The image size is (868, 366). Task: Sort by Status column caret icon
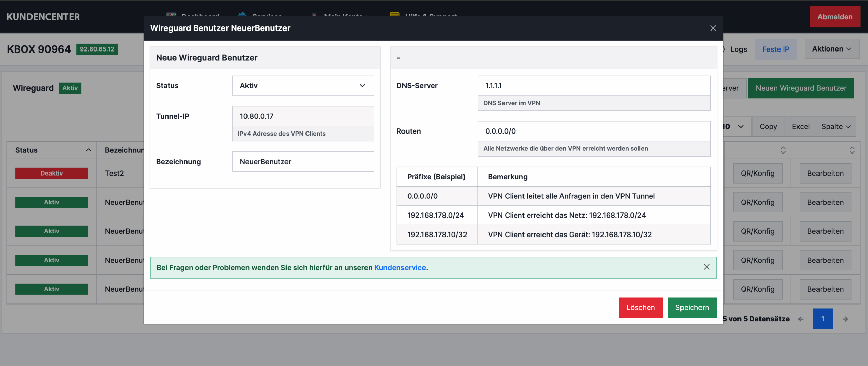88,150
